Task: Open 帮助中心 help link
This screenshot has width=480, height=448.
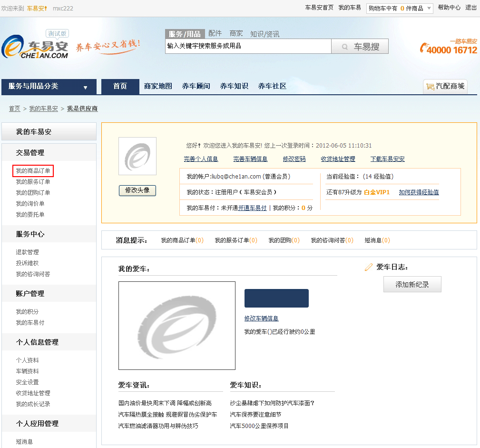Action: coord(449,8)
